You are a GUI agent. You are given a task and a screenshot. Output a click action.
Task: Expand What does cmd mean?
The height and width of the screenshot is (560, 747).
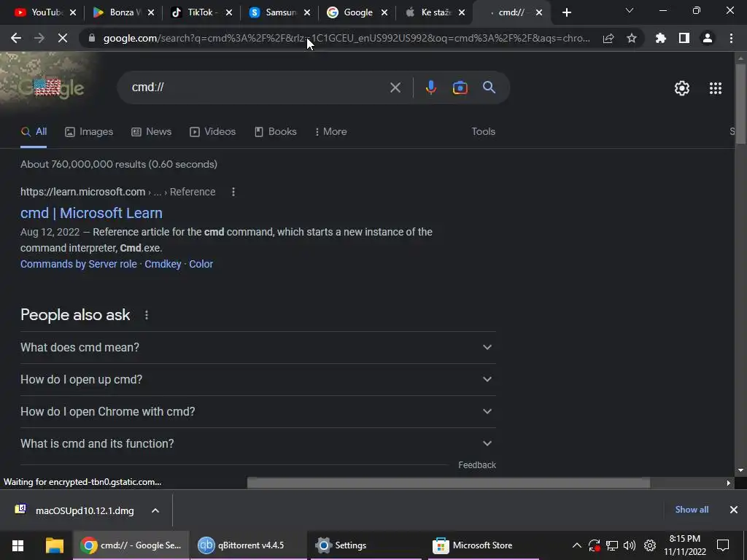tap(258, 348)
